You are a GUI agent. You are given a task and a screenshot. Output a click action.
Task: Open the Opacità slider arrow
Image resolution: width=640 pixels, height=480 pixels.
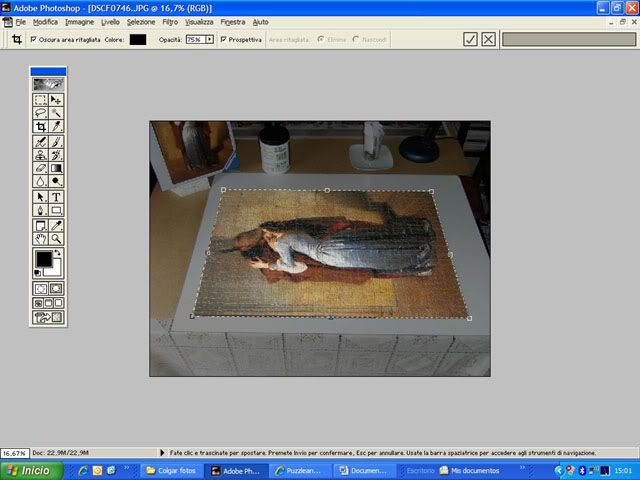pos(209,39)
